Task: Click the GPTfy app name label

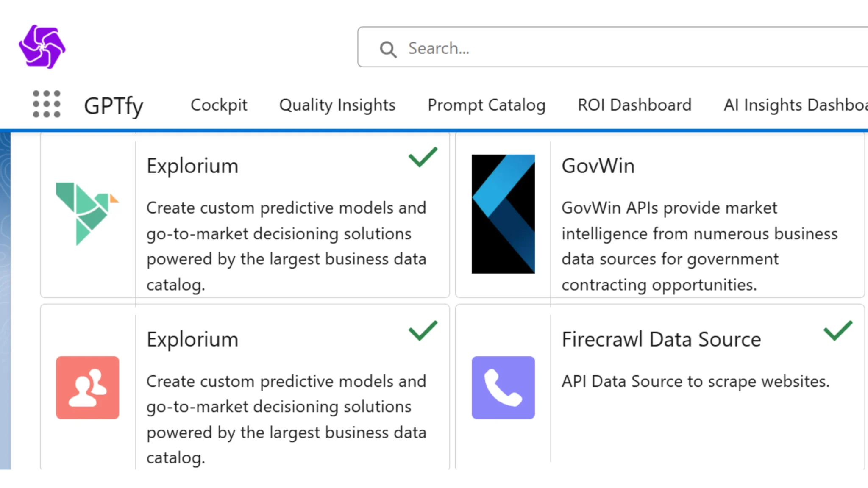Action: [113, 105]
